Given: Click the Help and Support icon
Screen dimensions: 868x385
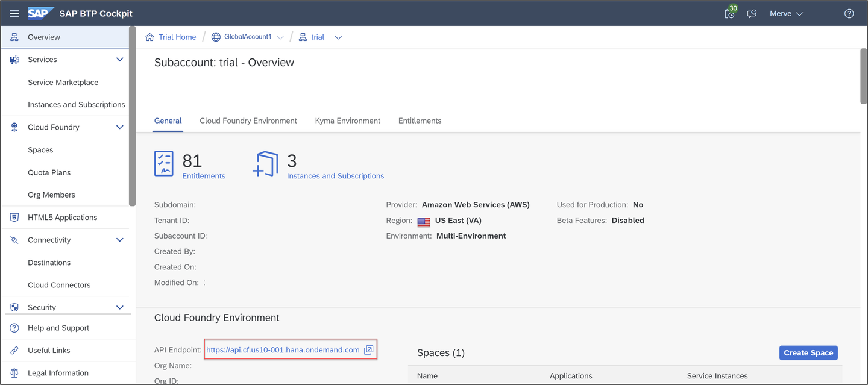Looking at the screenshot, I should coord(14,328).
